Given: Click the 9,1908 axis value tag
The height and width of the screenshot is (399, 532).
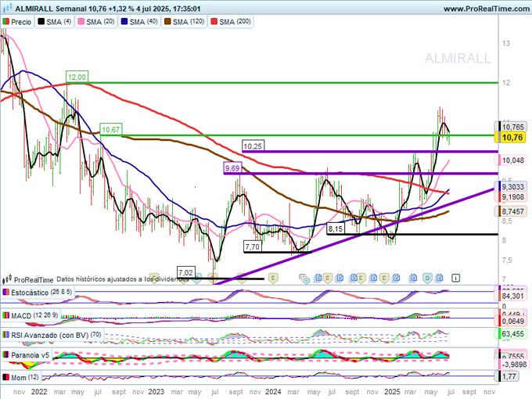Looking at the screenshot, I should (512, 197).
